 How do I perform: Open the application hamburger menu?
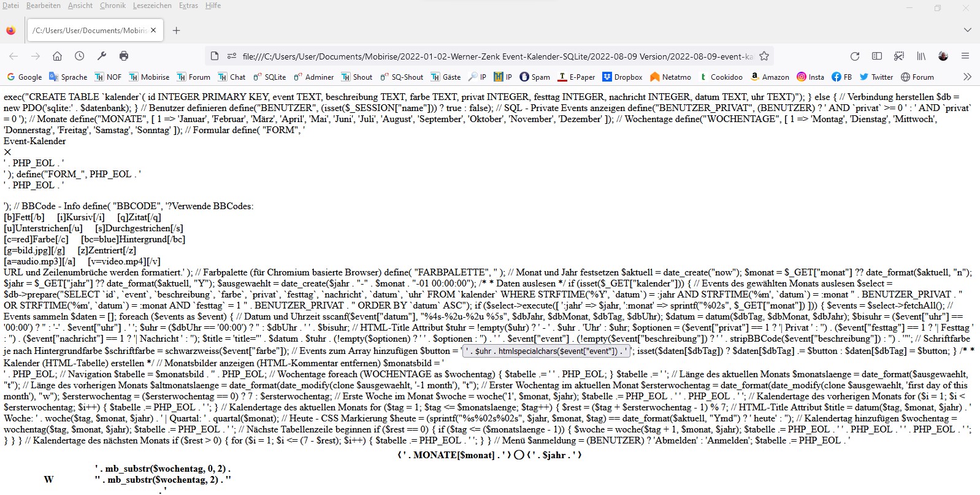[x=965, y=56]
